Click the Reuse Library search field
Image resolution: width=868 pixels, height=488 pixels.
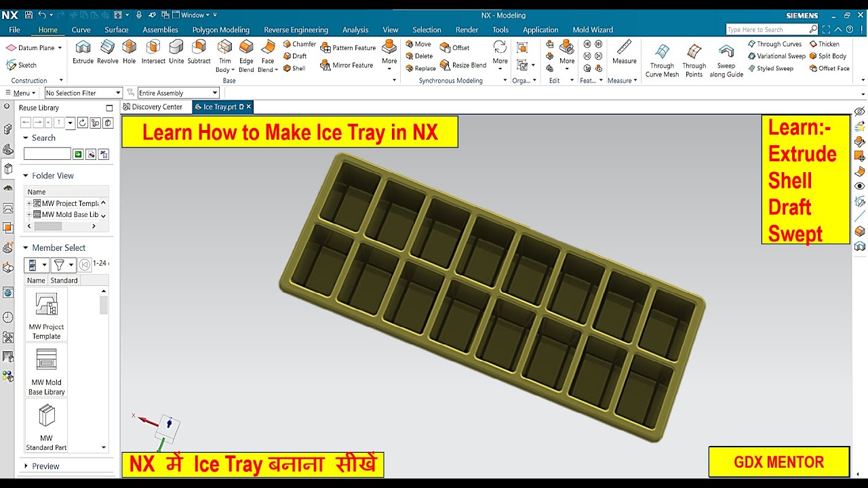click(x=47, y=154)
